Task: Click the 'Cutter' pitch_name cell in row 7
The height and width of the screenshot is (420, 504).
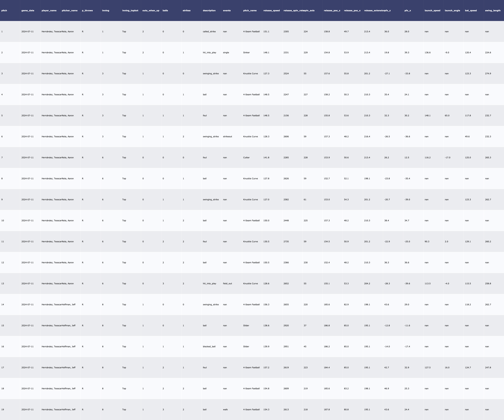Action: 246,158
